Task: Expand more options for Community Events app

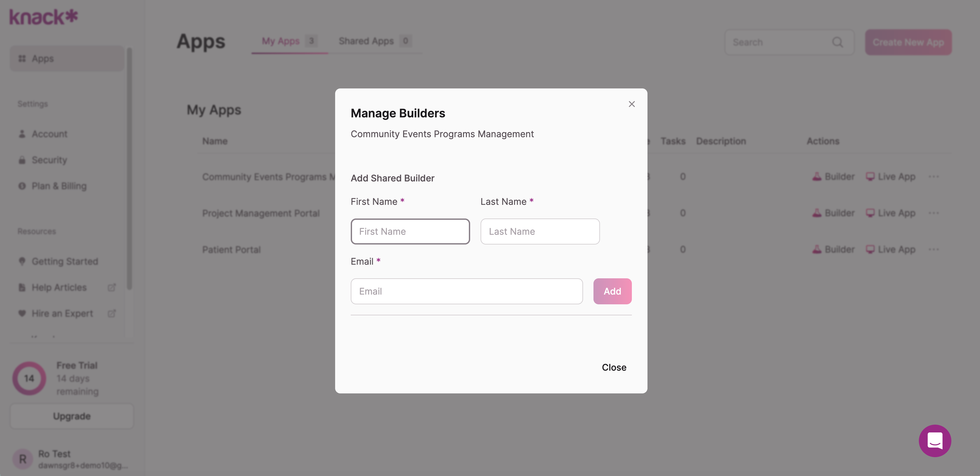Action: (x=933, y=177)
